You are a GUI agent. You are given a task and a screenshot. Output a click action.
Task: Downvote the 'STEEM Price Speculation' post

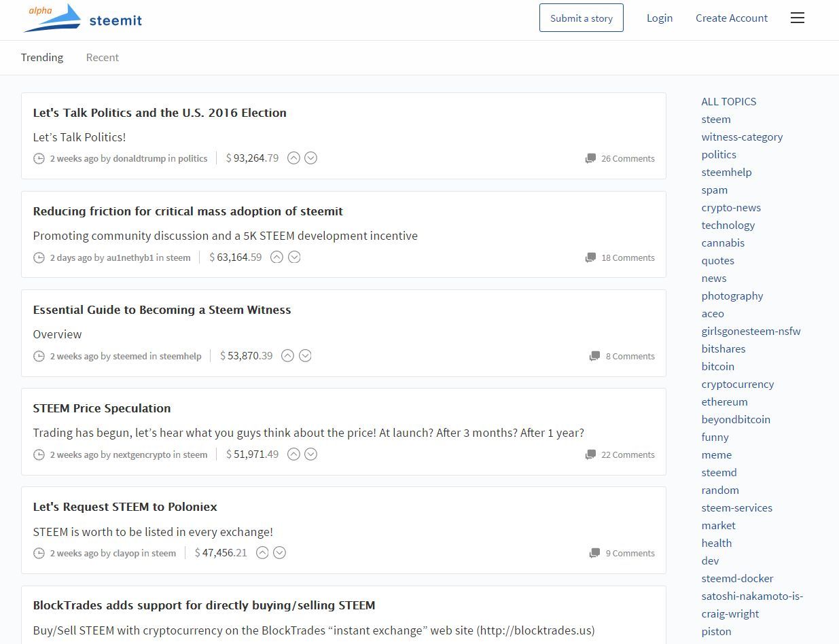pyautogui.click(x=311, y=454)
